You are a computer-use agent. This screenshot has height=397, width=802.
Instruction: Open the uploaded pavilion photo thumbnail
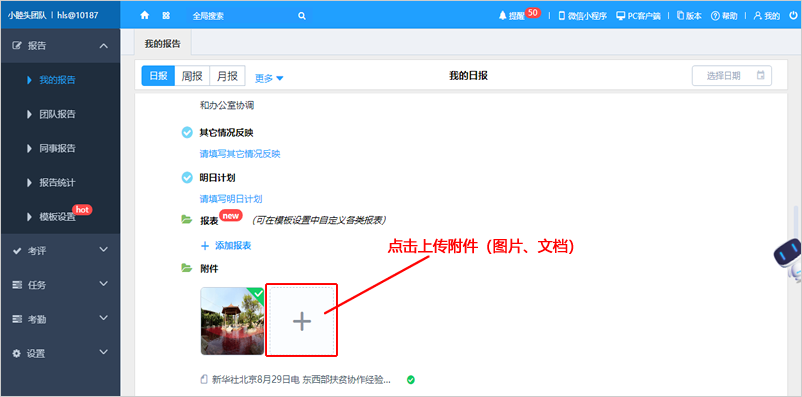232,321
